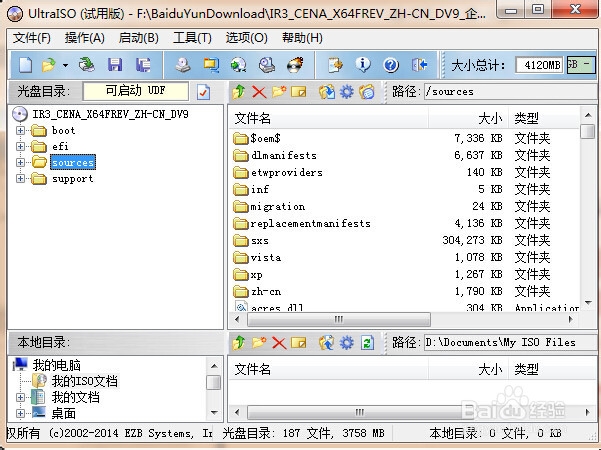Click Refresh icon in local toolbar
This screenshot has height=450, width=601.
(367, 342)
